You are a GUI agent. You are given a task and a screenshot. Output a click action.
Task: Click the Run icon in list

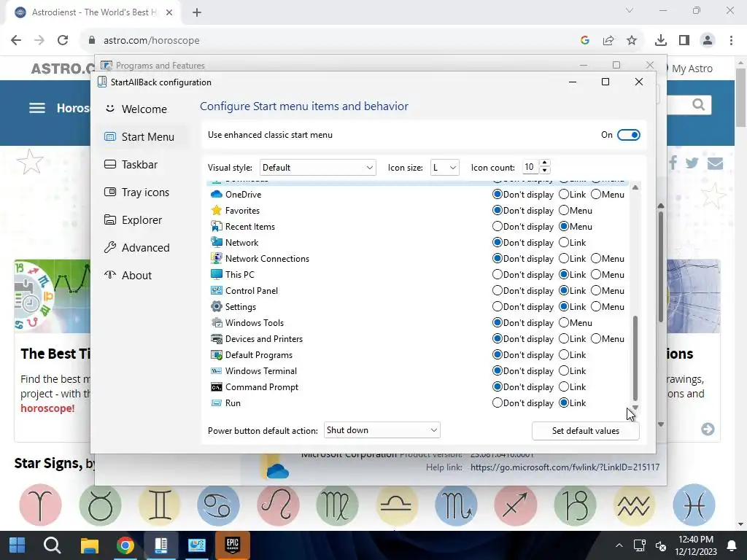point(216,402)
